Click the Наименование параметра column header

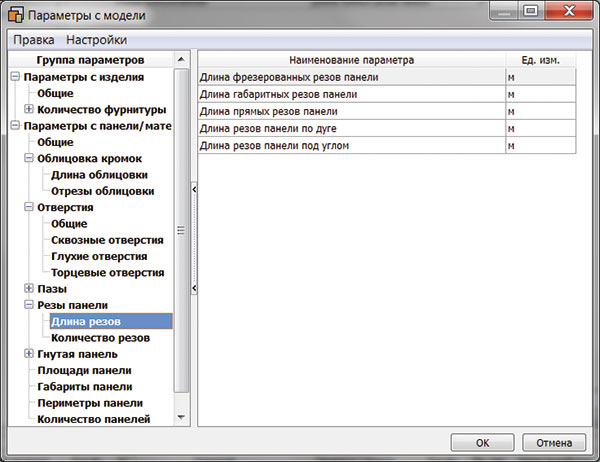[350, 60]
